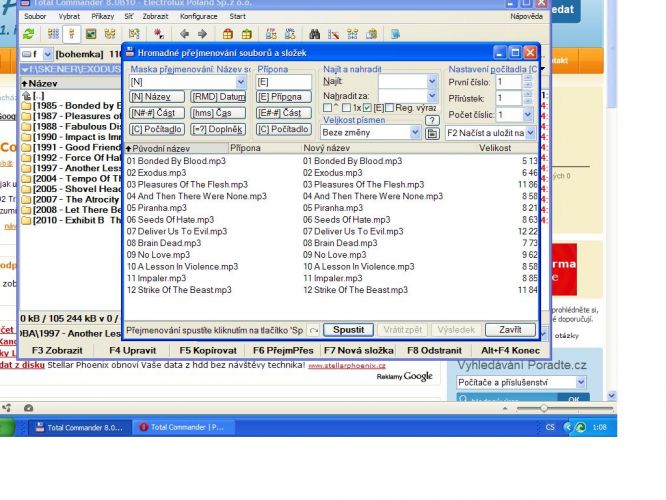
Task: Open file search with binoculars icon
Action: click(x=314, y=34)
